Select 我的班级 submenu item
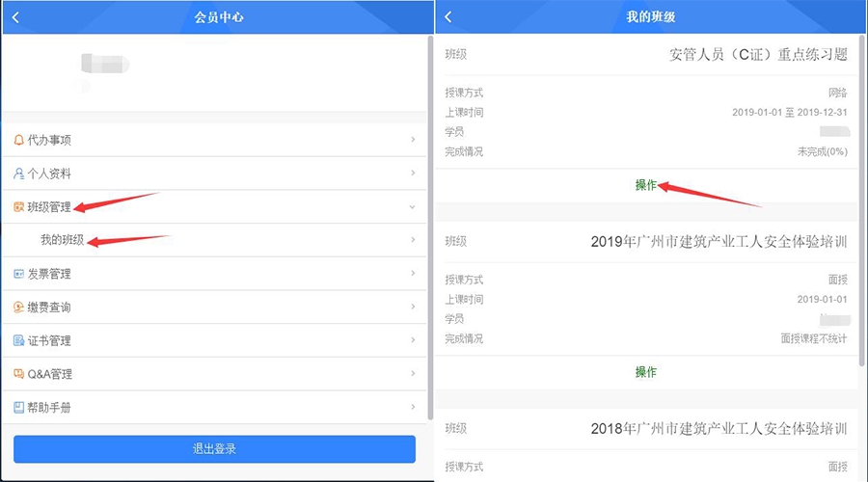The image size is (868, 482). (x=62, y=240)
